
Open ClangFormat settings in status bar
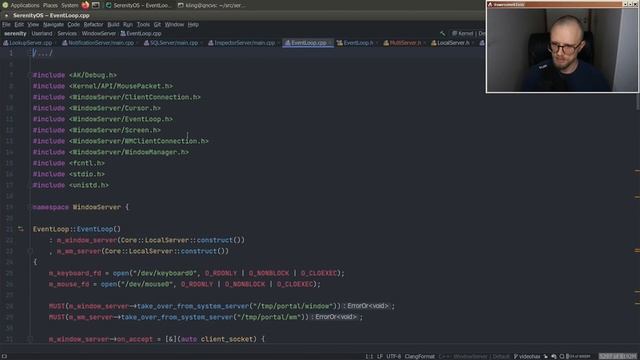point(419,356)
